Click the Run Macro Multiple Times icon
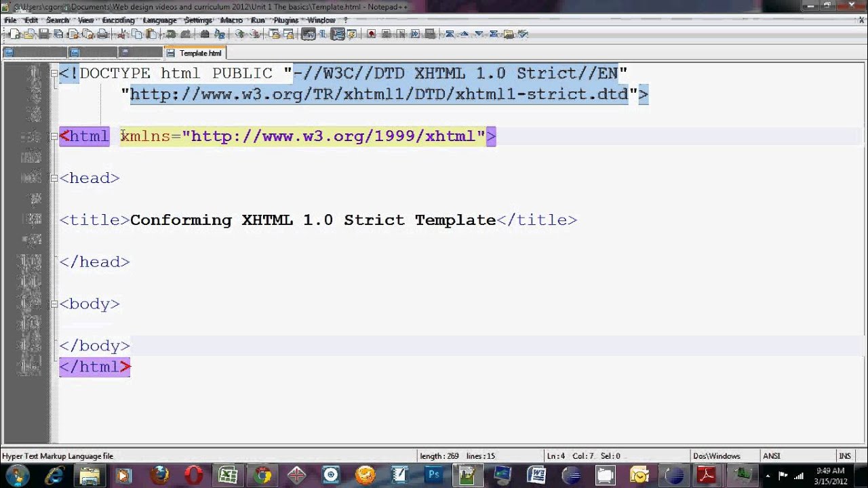Viewport: 868px width, 488px height. 414,34
